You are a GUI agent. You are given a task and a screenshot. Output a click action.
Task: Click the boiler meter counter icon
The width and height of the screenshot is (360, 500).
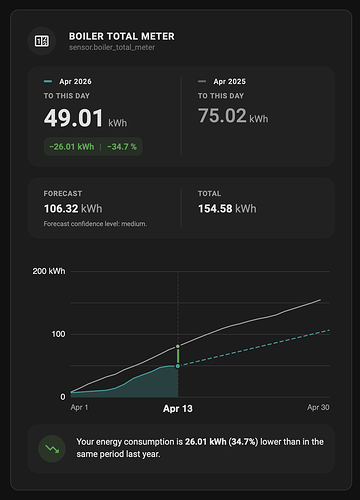click(x=42, y=41)
